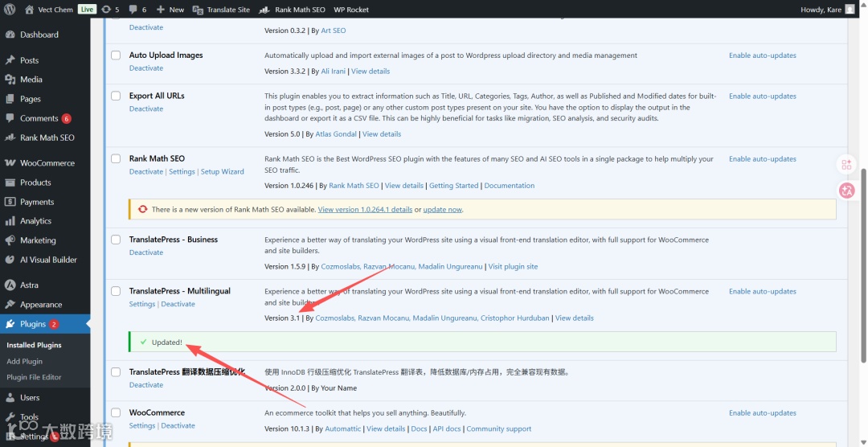This screenshot has height=447, width=868.
Task: Open Add Plugin submenu item
Action: 24,361
